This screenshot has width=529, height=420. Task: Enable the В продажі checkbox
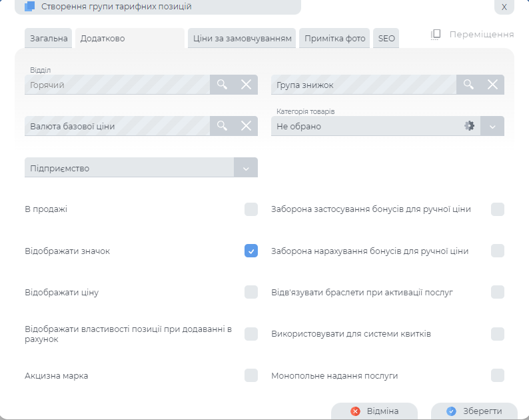[251, 209]
